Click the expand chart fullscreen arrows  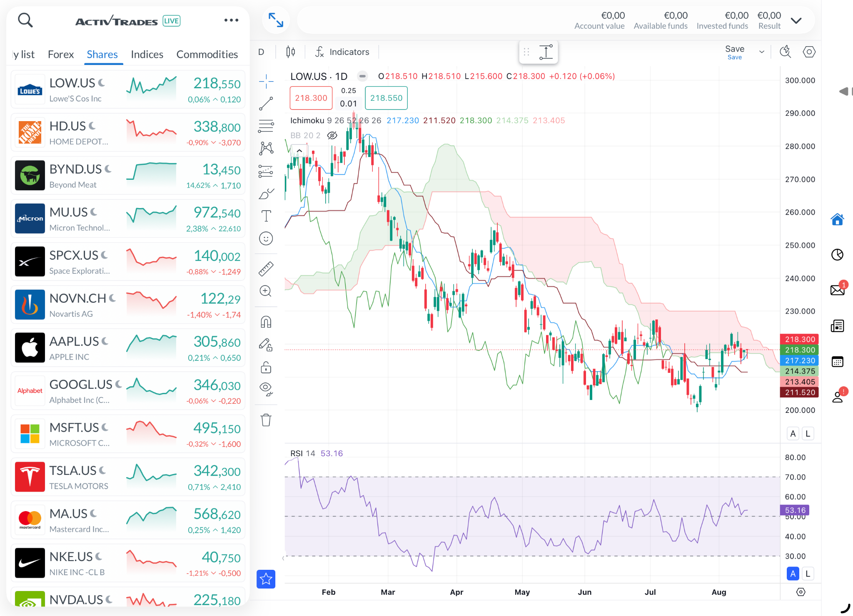[276, 20]
